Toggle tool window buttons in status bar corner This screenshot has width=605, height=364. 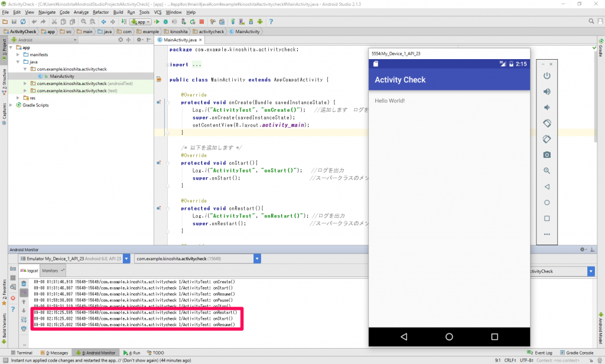pyautogui.click(x=5, y=360)
